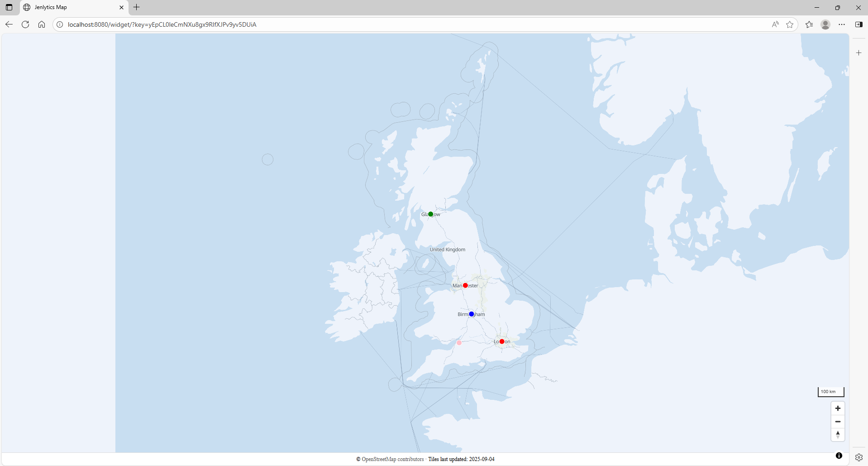Follow the OpenStreetMap contributors link
The height and width of the screenshot is (466, 868).
[x=391, y=459]
